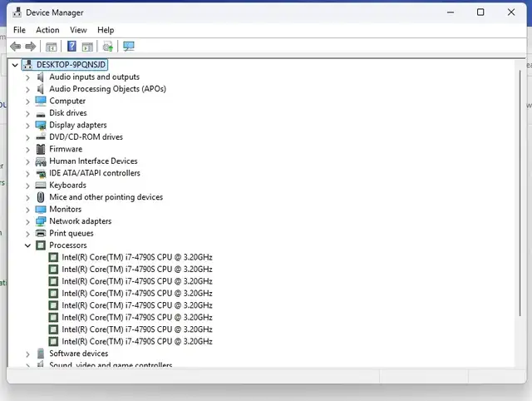Click the monitor icon next to Computer
This screenshot has height=401, width=532.
(x=41, y=101)
